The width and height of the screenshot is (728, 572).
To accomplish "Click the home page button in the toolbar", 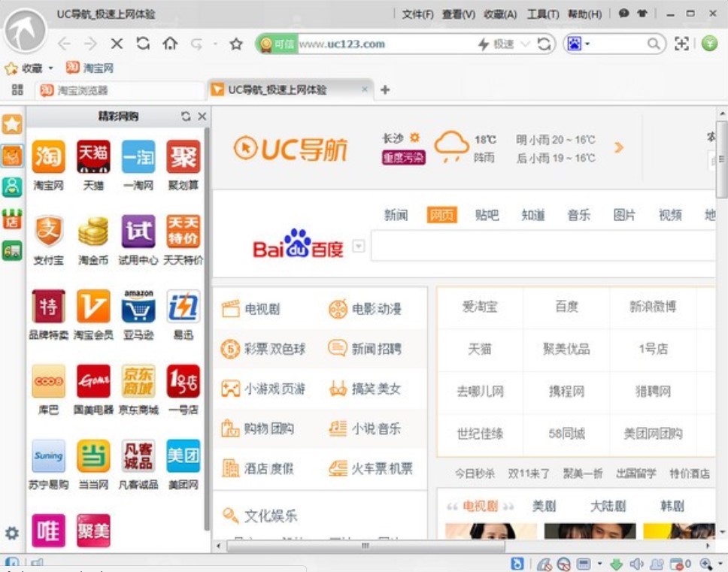I will [170, 44].
